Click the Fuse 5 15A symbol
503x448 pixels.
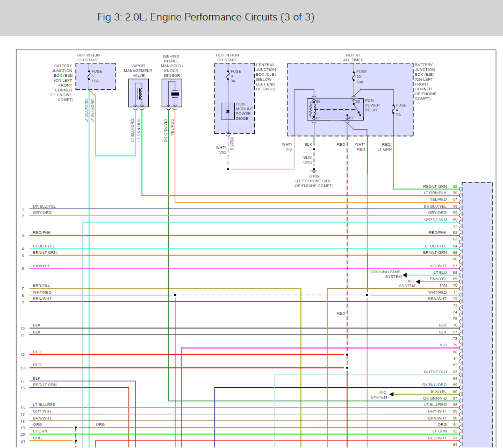click(x=89, y=76)
